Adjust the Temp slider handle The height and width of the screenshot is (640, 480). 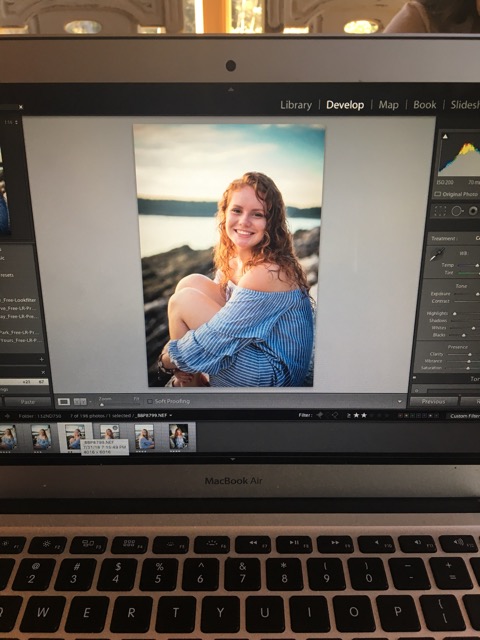coord(477,265)
